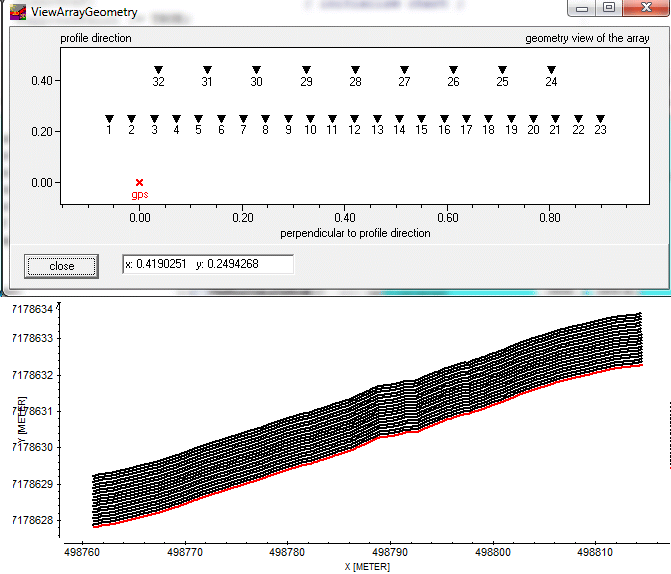671x574 pixels.
Task: Select antenna marker 26 in upper row
Action: [x=453, y=70]
